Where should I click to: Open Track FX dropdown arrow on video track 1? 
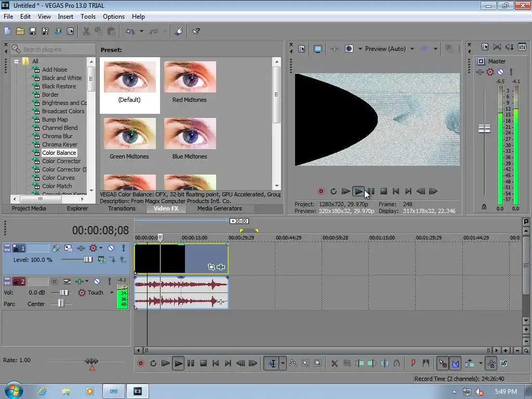coord(101,248)
